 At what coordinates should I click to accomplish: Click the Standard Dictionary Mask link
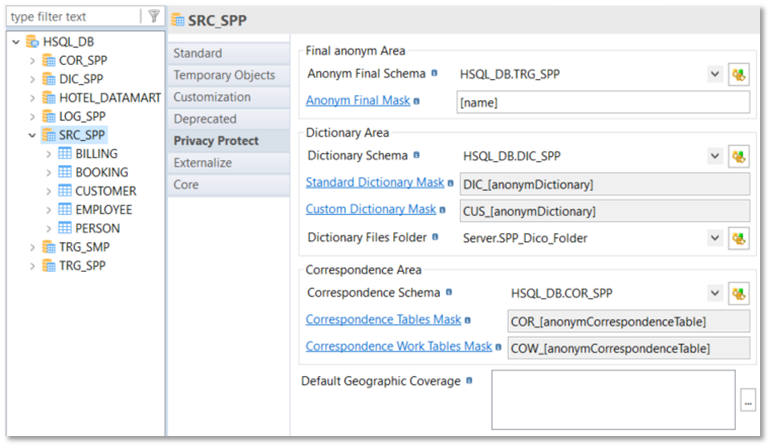coord(375,182)
